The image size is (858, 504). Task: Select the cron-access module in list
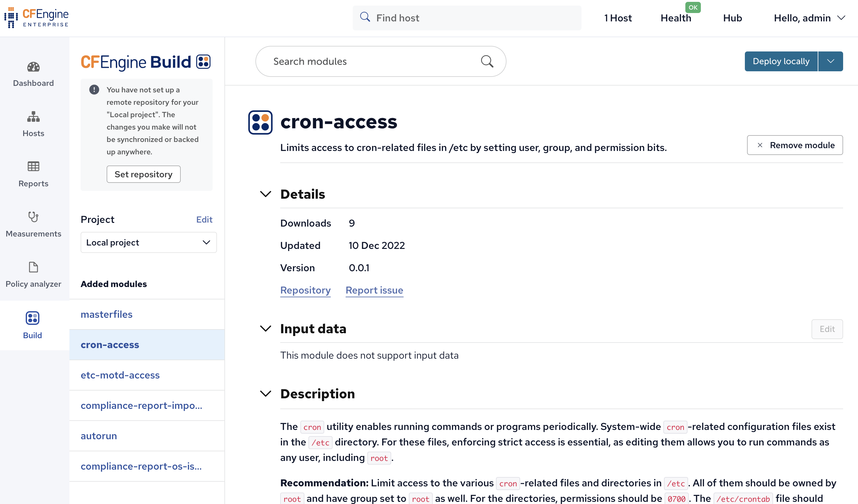click(147, 345)
